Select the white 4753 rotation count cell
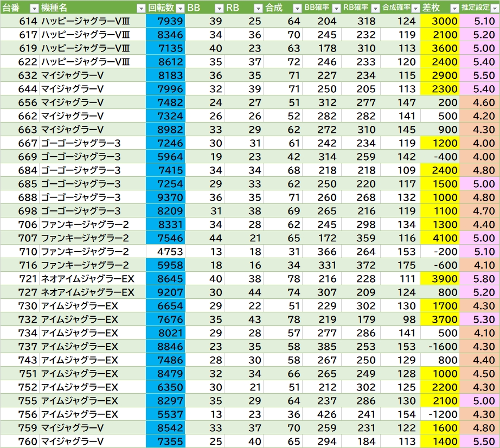Image resolution: width=500 pixels, height=448 pixels. (x=165, y=252)
